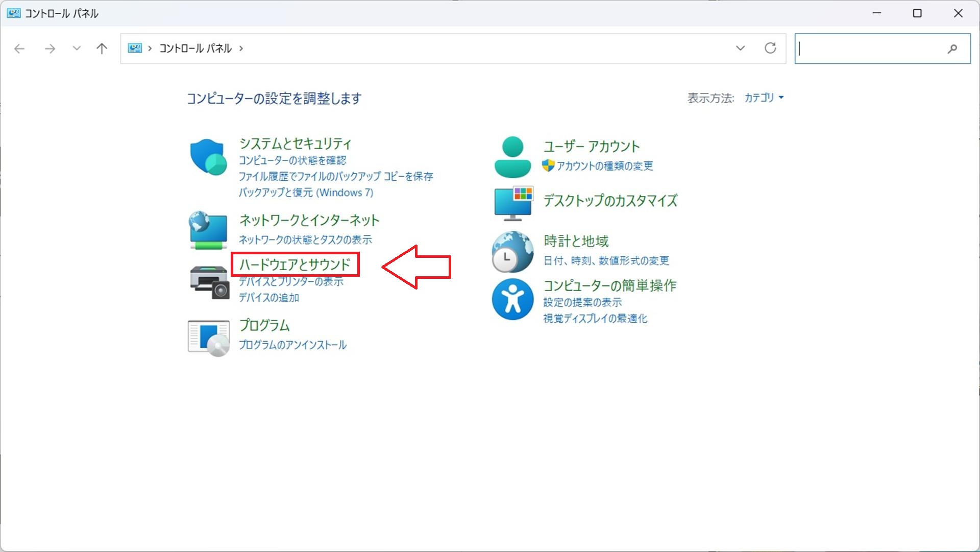Expand the address bar history dropdown
Image resolution: width=980 pixels, height=552 pixels.
(x=740, y=49)
